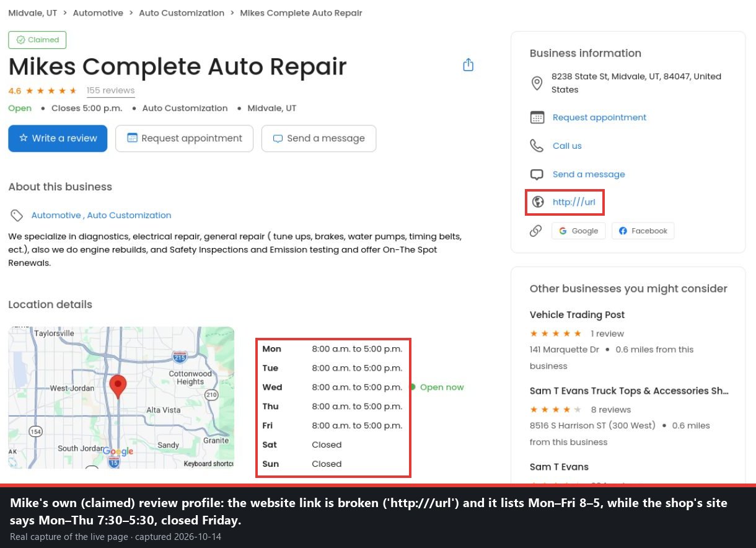
Task: Open the Midvale, UT breadcrumb link
Action: click(x=33, y=13)
